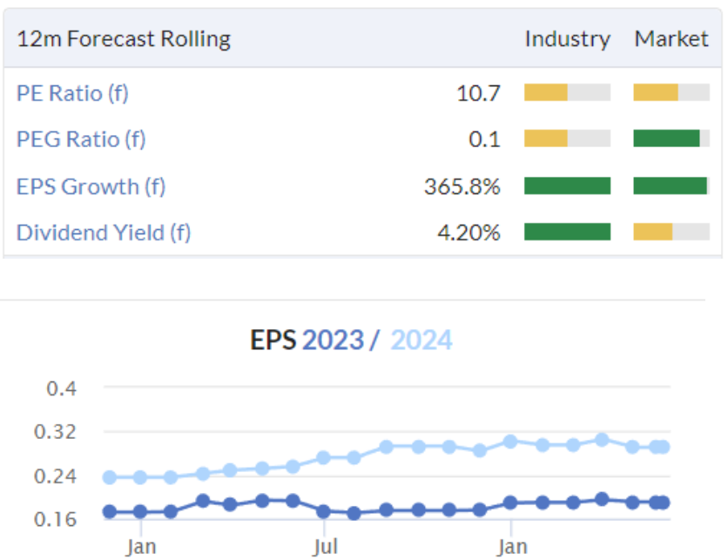Select the Industry column header
The image size is (728, 560).
(567, 39)
